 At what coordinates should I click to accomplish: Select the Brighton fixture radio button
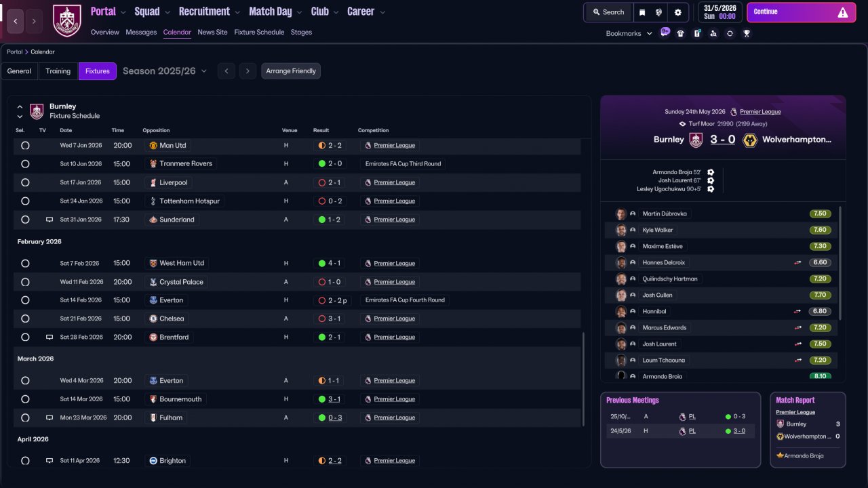point(25,461)
